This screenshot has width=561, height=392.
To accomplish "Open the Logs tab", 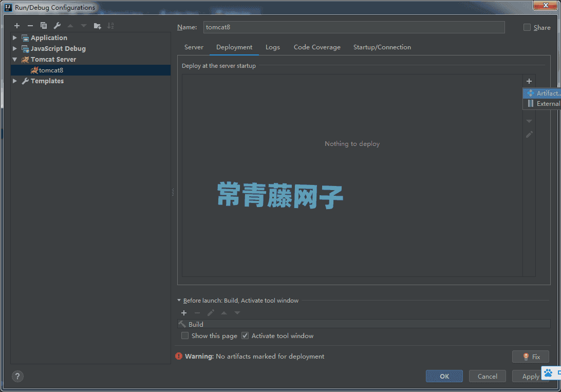I will (x=273, y=47).
